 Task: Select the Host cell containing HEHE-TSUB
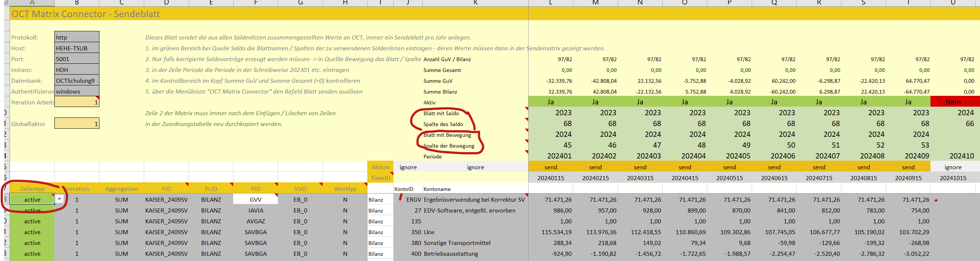coord(76,48)
